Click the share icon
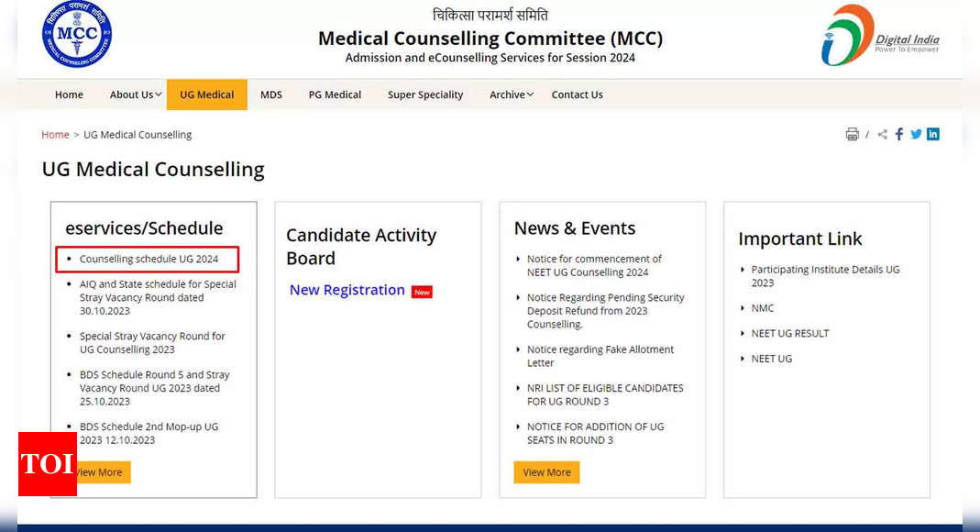 (882, 135)
